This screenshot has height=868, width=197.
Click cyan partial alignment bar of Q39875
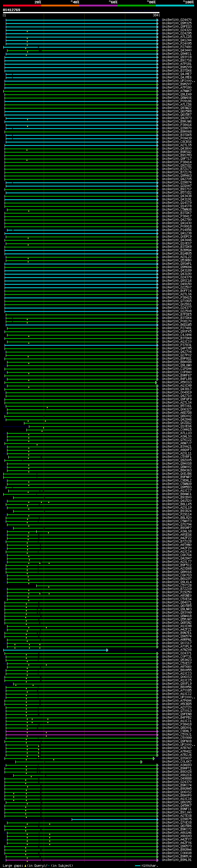click(115, 819)
